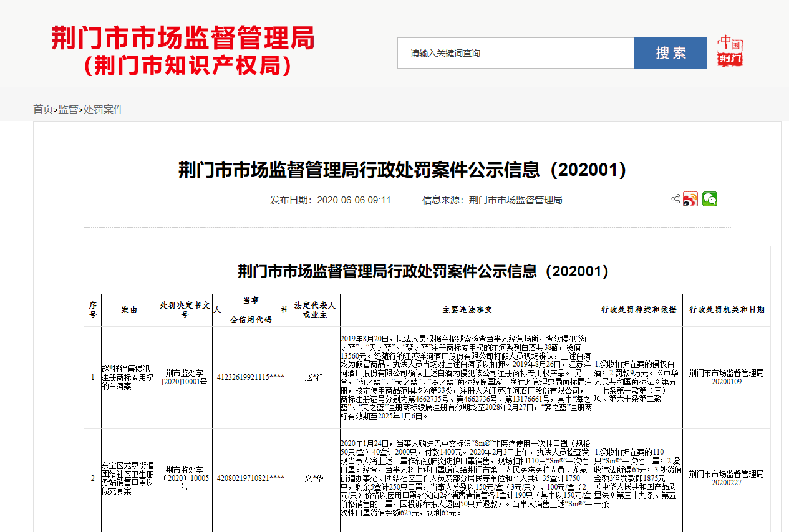Screen dimensions: 789x532
Task: Select case number 荆市监处字[2020]10001号 cell
Action: pyautogui.click(x=184, y=377)
